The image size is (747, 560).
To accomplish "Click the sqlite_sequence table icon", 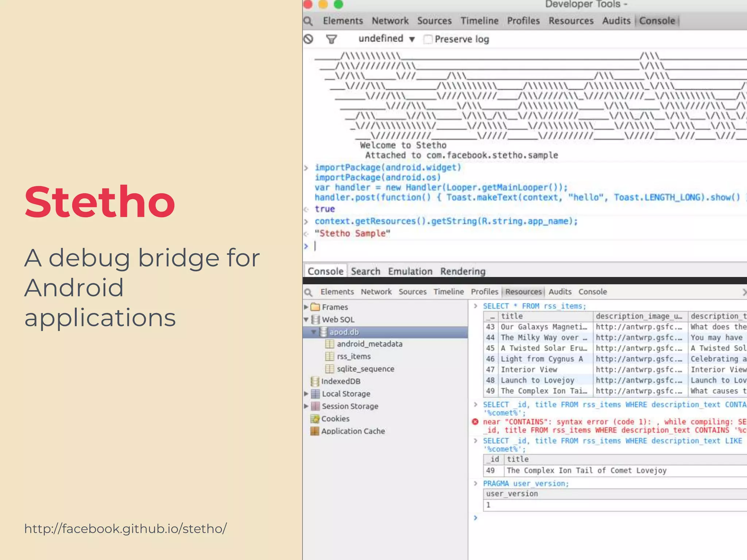I will (x=330, y=369).
